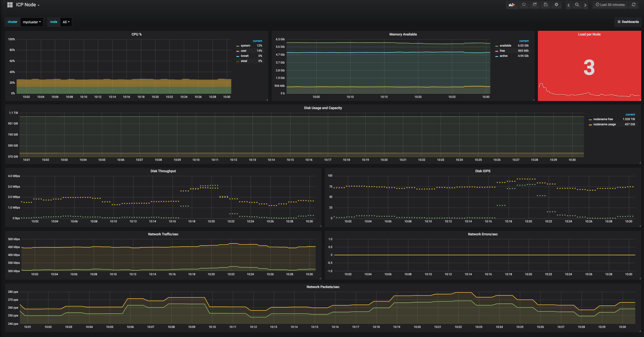Toggle the system series in CPU legend
644x337 pixels.
pyautogui.click(x=245, y=46)
